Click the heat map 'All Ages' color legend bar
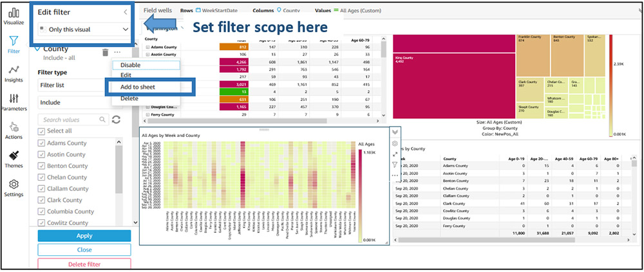The height and width of the screenshot is (272, 644). coord(361,197)
